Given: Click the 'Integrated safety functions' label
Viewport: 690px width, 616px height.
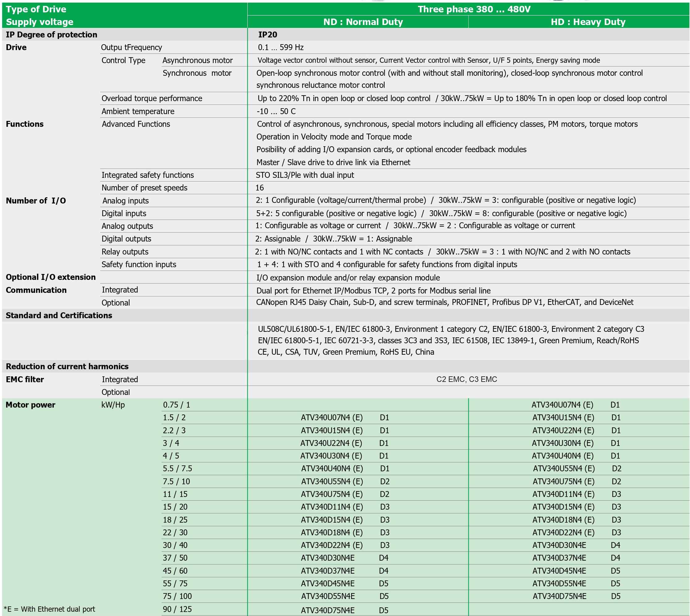Looking at the screenshot, I should click(147, 175).
